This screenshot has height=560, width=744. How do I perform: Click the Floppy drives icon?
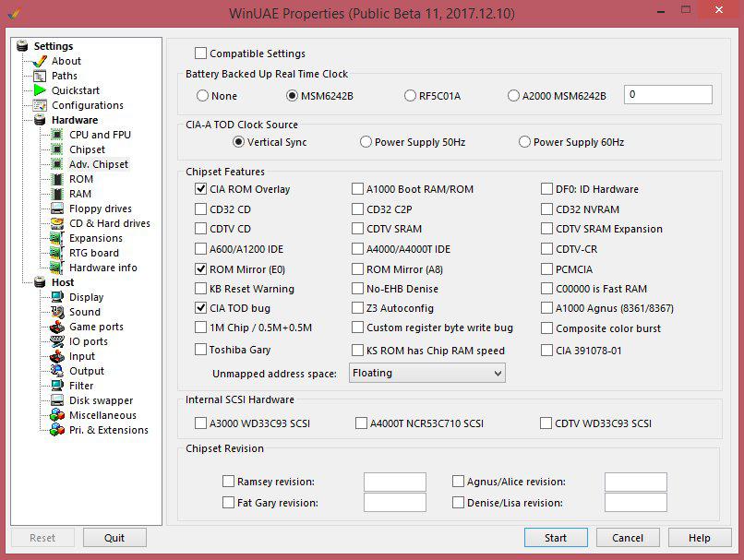tap(57, 209)
